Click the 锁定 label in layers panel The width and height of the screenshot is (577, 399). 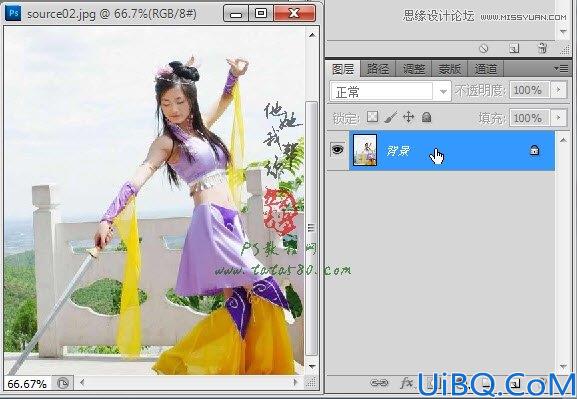(x=346, y=118)
